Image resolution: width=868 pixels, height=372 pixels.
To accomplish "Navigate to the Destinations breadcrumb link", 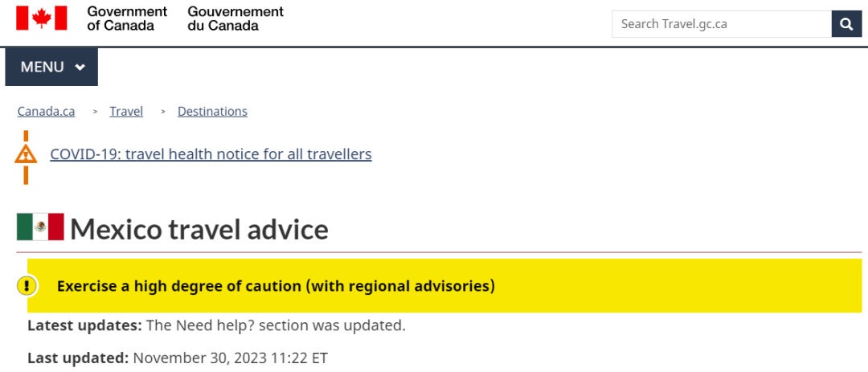I will 212,111.
